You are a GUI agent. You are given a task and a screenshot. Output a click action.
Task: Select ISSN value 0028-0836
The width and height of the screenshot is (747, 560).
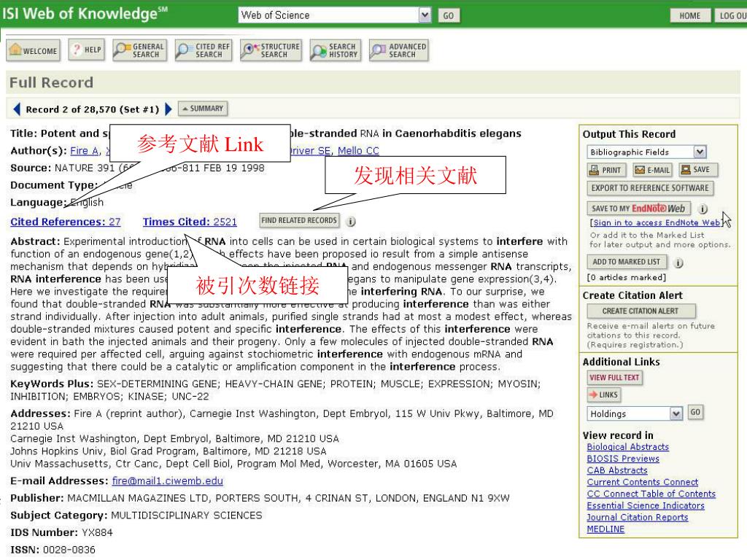click(x=69, y=550)
